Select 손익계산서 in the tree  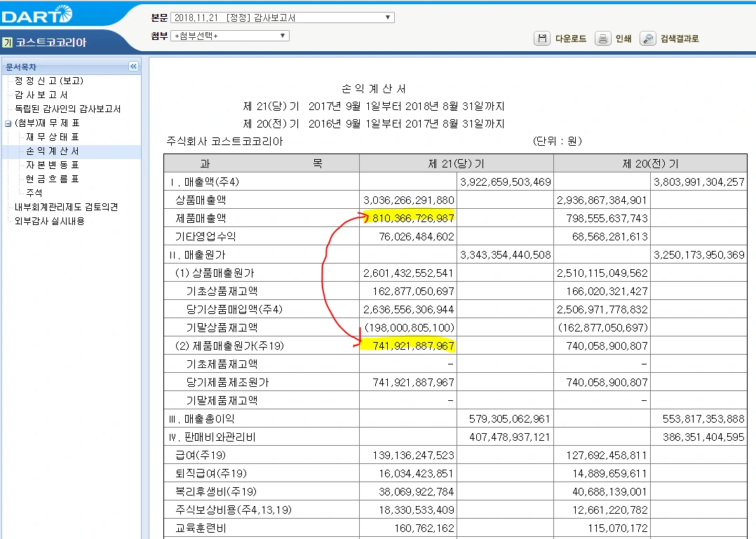53,151
